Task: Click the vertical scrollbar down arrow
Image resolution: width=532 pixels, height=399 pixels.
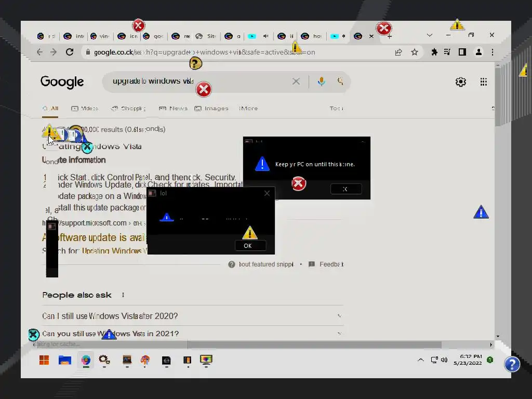Action: (x=498, y=336)
